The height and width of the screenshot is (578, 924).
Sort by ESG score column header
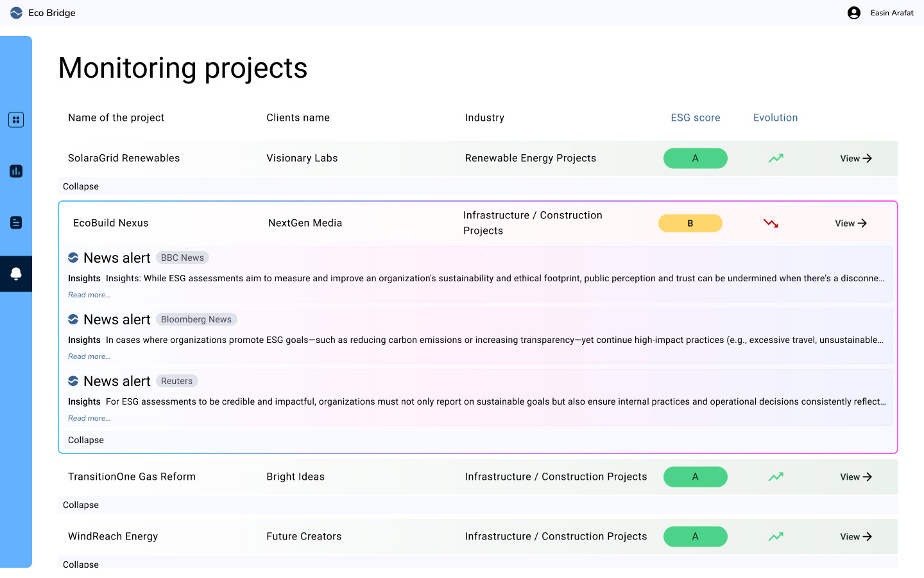(x=695, y=118)
